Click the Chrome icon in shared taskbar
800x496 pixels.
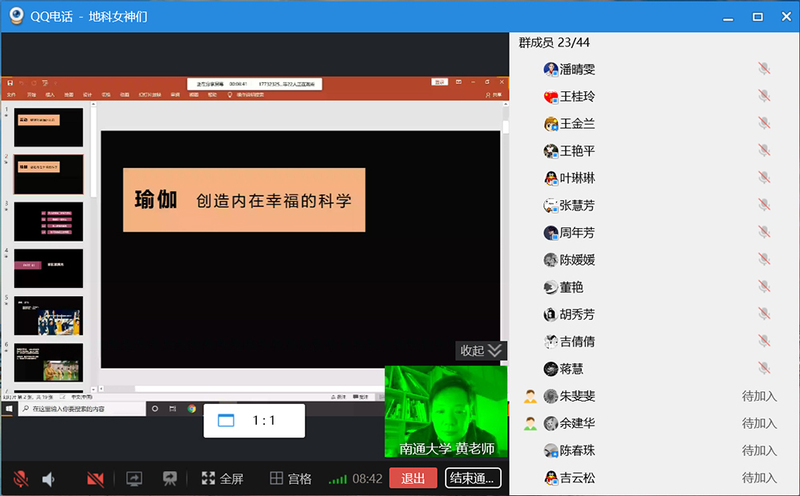(191, 409)
